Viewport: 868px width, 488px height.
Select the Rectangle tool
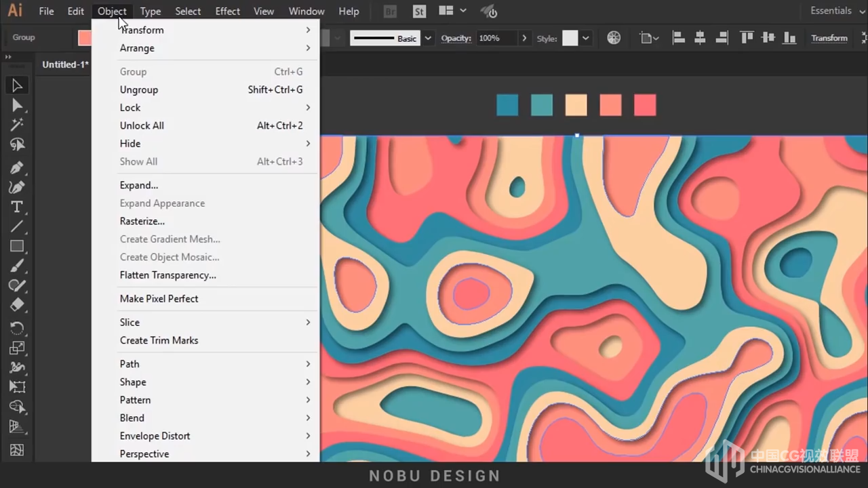17,246
